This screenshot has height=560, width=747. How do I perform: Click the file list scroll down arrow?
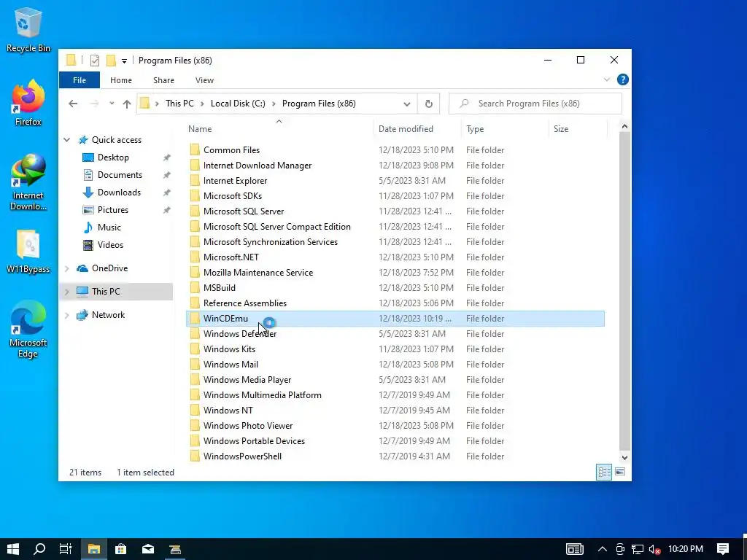624,458
